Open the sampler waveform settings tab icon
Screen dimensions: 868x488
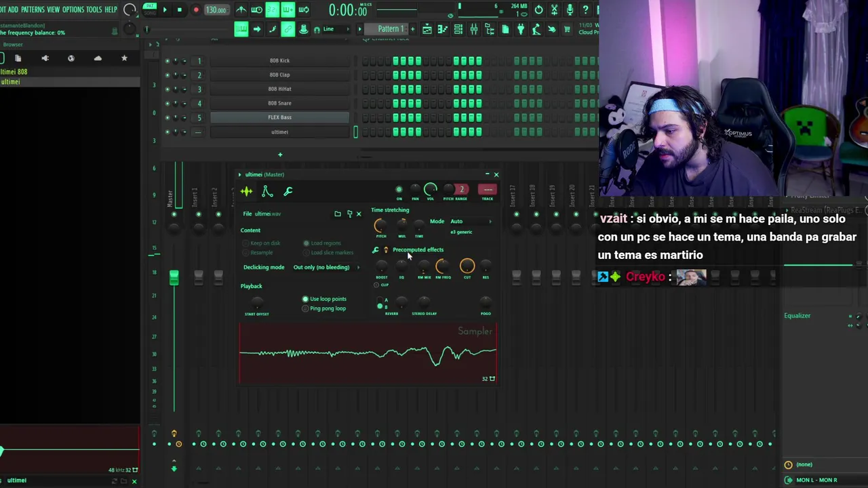(x=246, y=192)
